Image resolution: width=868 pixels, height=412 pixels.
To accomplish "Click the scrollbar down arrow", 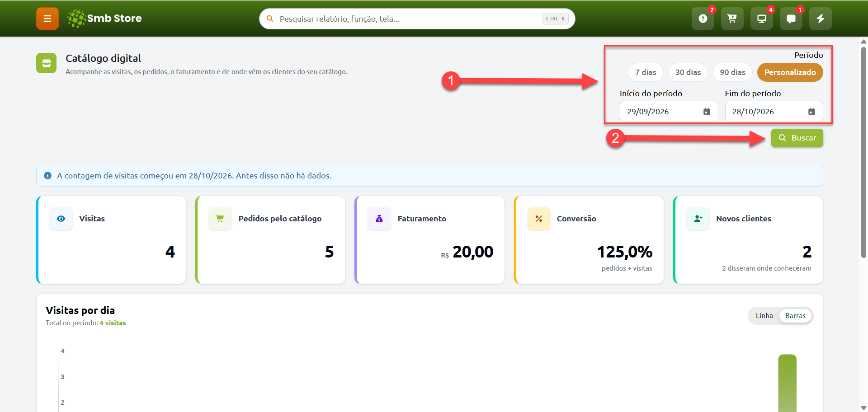I will click(x=863, y=408).
